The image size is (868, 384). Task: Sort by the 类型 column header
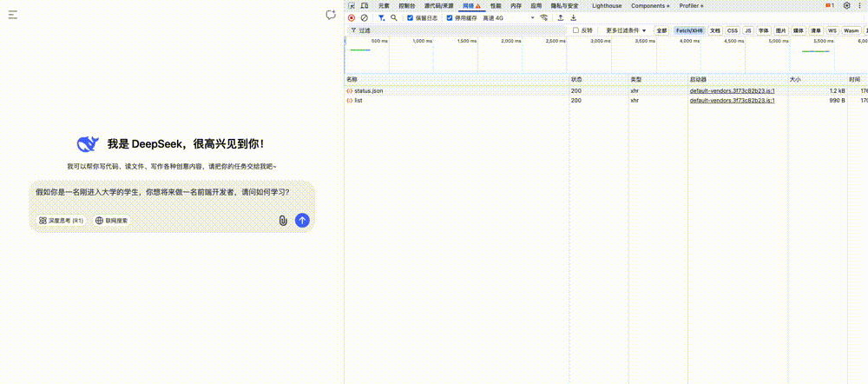658,80
